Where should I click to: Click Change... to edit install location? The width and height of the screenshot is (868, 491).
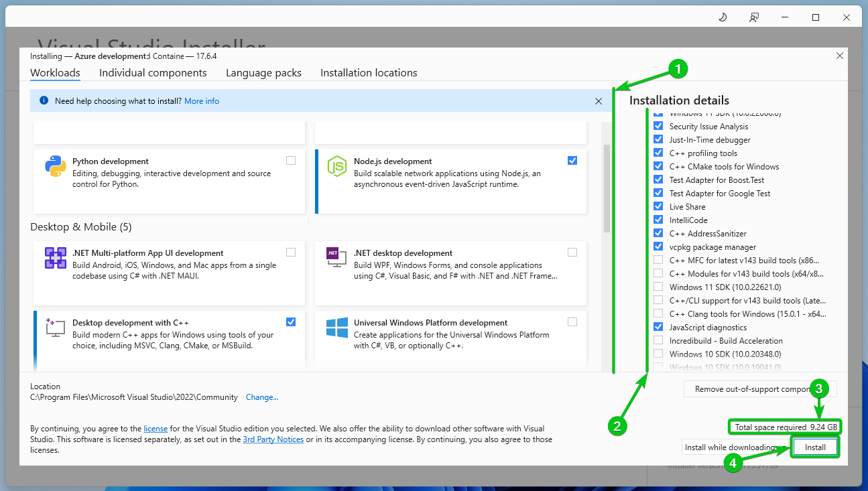[262, 397]
